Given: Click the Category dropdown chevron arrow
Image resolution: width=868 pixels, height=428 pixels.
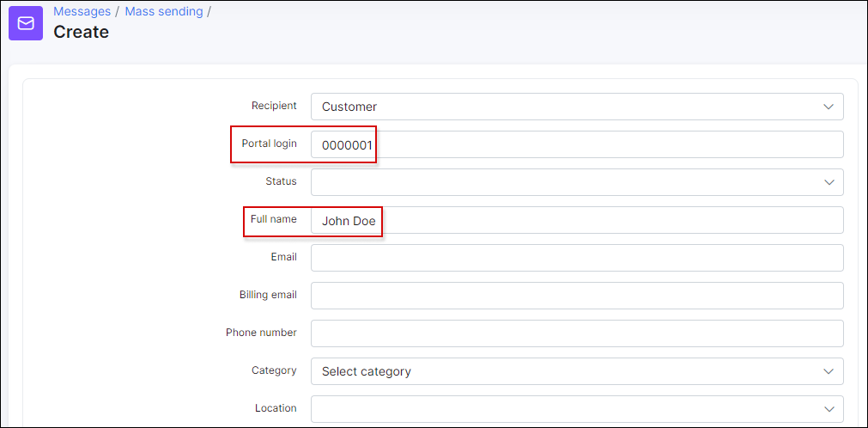Looking at the screenshot, I should 829,371.
